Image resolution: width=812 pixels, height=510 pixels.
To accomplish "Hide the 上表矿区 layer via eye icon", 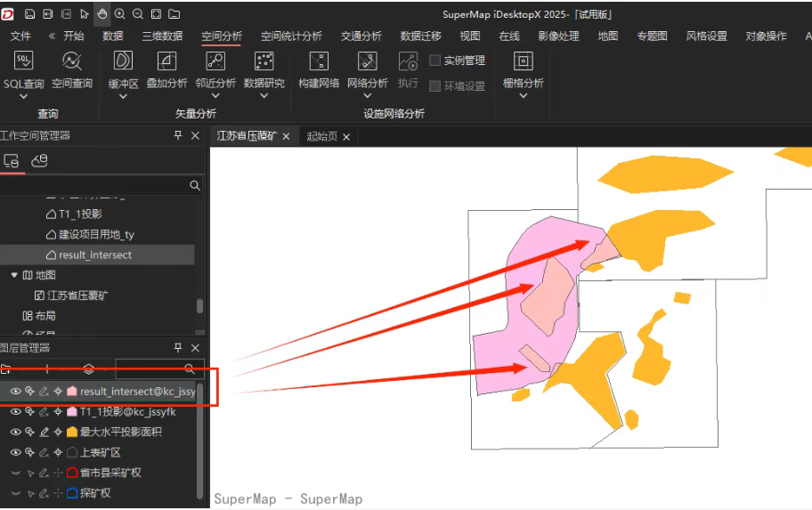I will 15,452.
